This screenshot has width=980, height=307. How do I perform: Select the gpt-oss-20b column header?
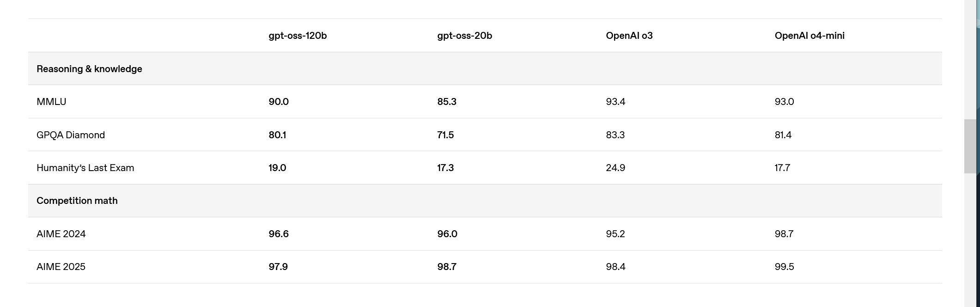point(464,36)
